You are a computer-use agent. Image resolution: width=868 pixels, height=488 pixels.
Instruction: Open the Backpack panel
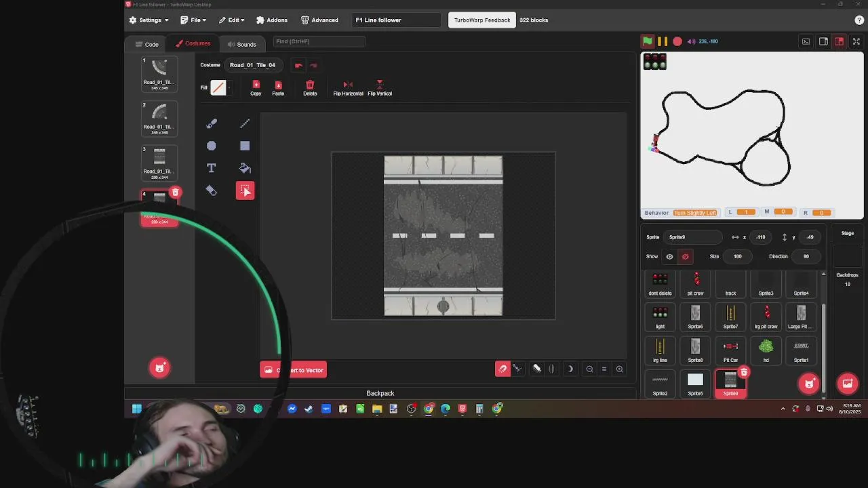coord(380,393)
